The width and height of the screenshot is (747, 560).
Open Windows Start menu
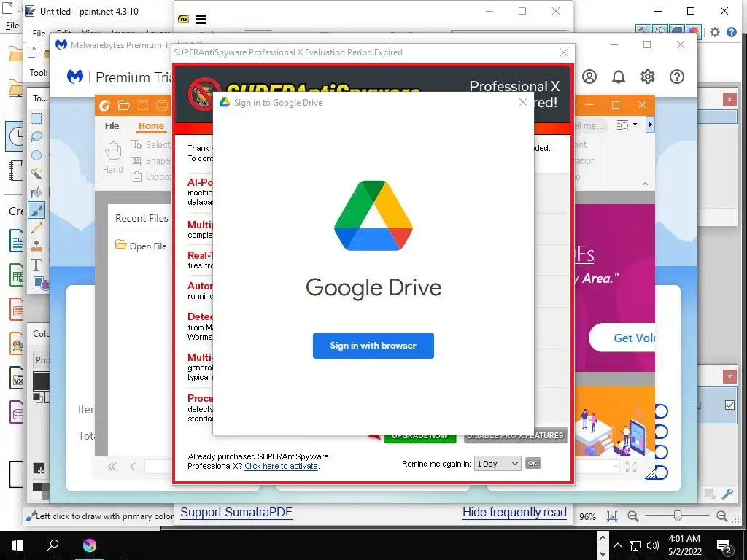(18, 545)
